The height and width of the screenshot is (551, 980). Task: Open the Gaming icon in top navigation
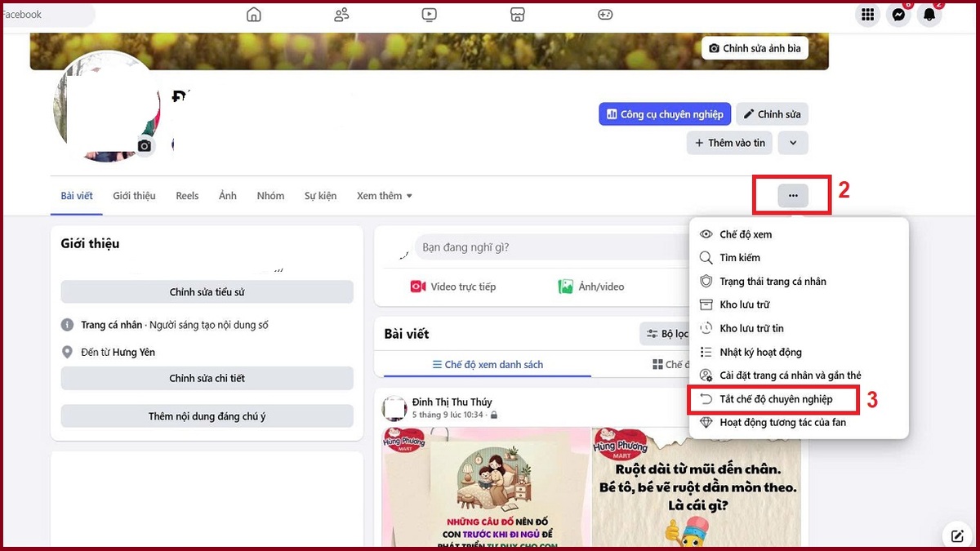pos(604,15)
